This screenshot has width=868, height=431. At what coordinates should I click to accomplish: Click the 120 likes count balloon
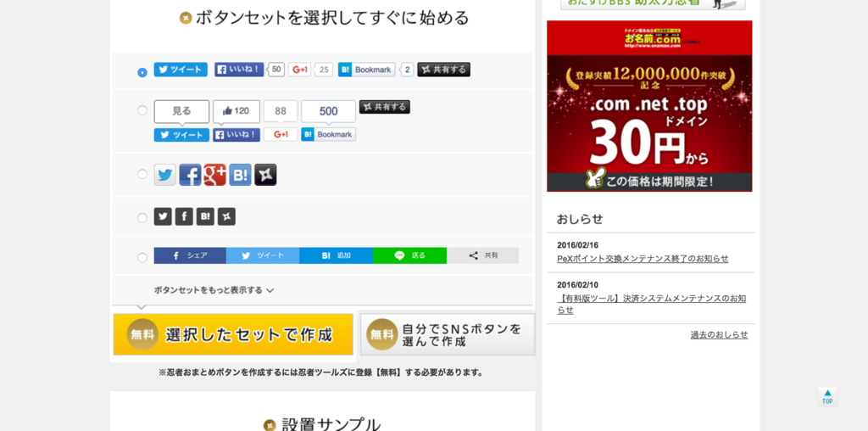point(236,111)
